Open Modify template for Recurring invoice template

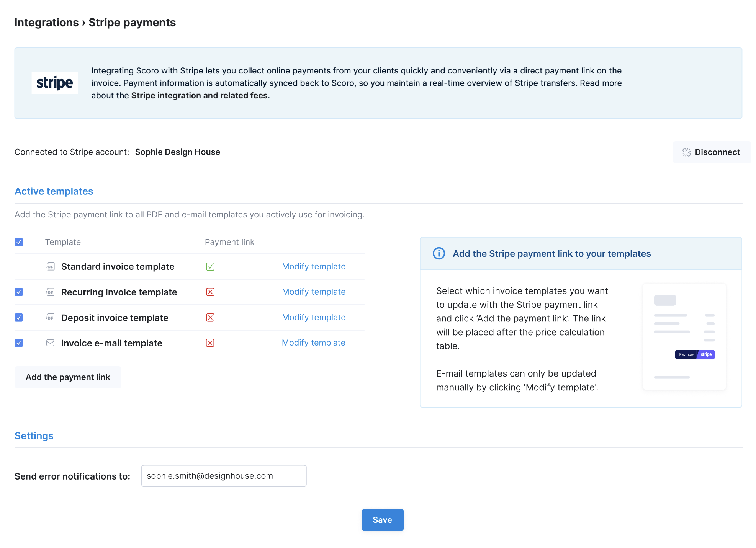pos(314,292)
